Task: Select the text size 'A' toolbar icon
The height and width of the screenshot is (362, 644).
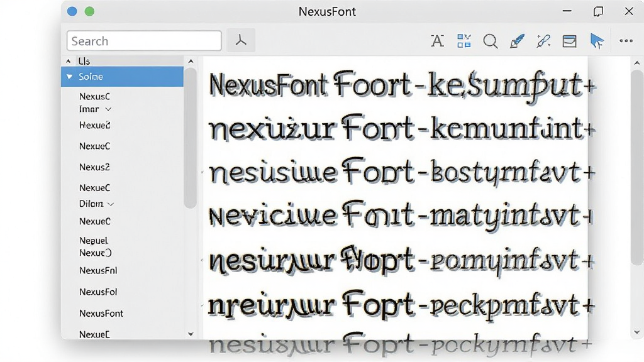Action: coord(437,41)
